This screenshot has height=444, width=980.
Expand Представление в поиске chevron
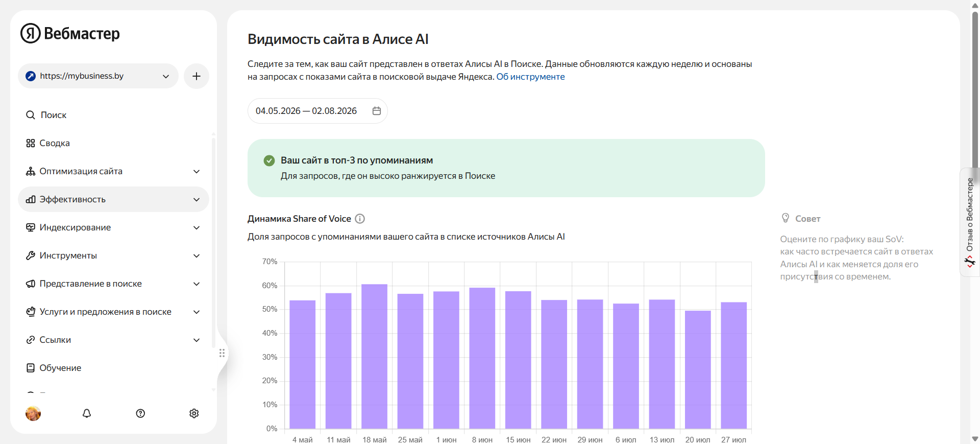[x=197, y=284]
